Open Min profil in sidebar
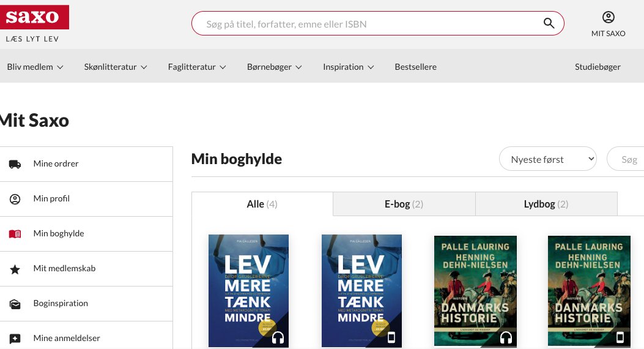The width and height of the screenshot is (644, 349). click(86, 199)
